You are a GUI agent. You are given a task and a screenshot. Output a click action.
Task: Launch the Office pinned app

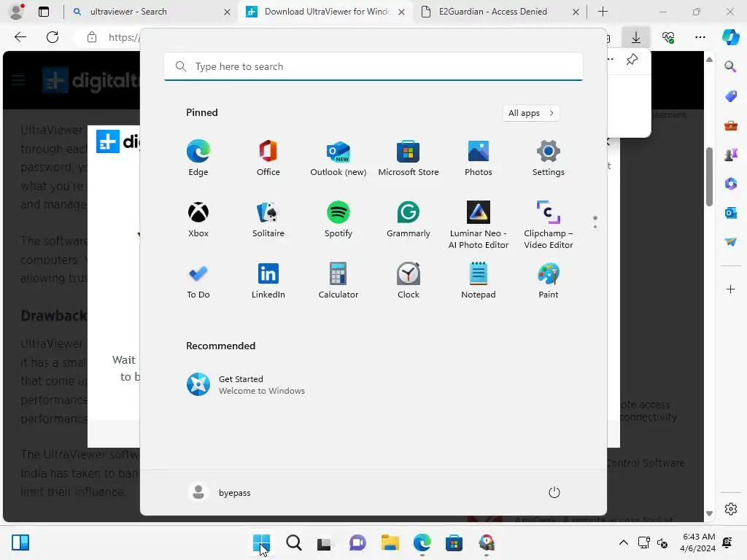tap(268, 158)
